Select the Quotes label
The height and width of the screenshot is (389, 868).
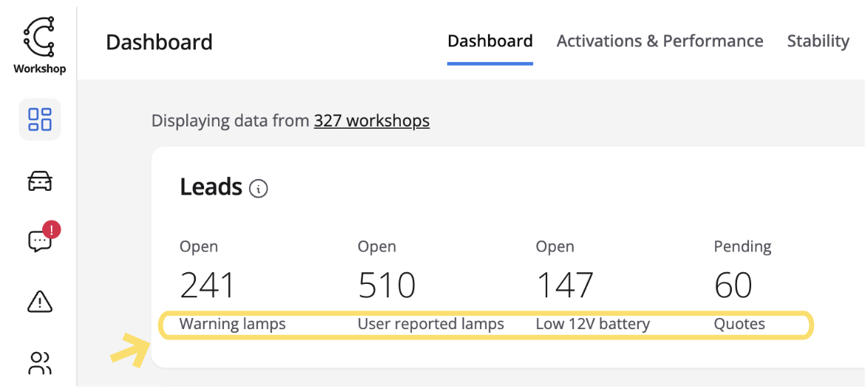pos(739,324)
